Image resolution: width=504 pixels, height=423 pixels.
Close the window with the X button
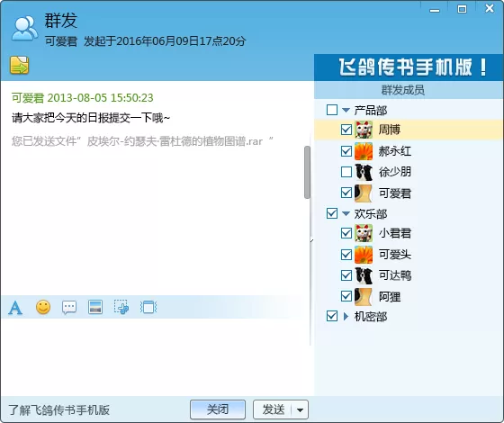point(490,8)
